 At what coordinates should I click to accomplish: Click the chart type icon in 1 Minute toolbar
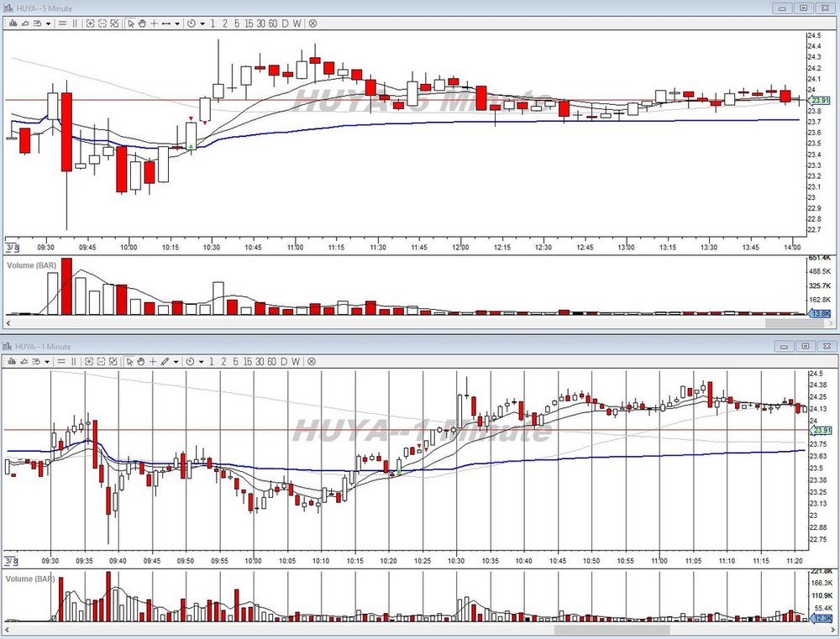(12, 362)
